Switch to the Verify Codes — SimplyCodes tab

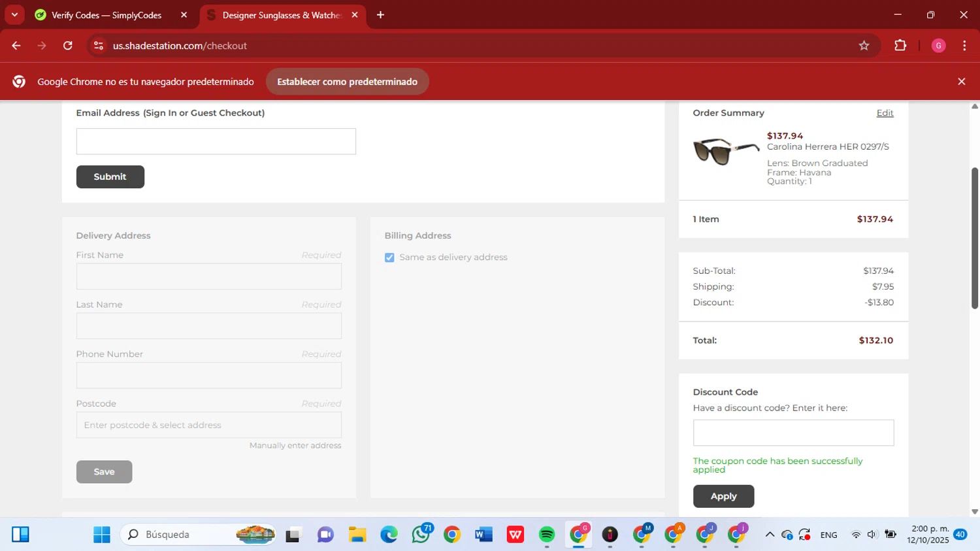(x=106, y=15)
